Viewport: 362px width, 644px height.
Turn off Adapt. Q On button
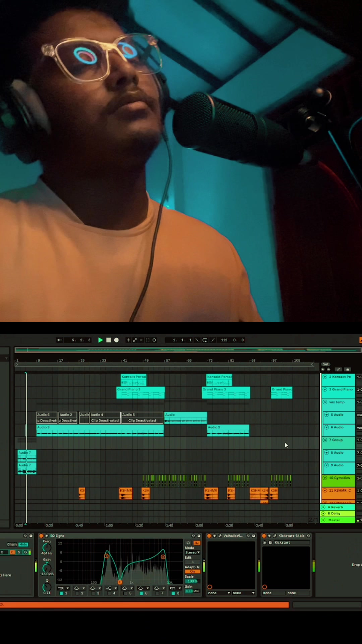click(x=192, y=572)
